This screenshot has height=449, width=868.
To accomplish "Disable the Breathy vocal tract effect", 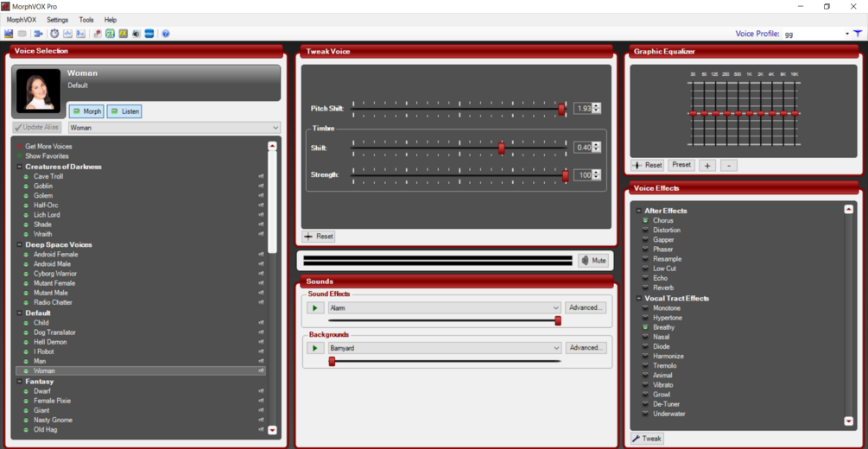I will tap(645, 328).
